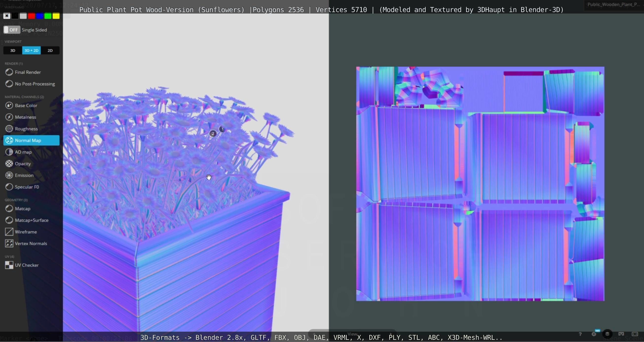This screenshot has height=342, width=644.
Task: Toggle the Model Inspector layers icon
Action: coord(608,334)
